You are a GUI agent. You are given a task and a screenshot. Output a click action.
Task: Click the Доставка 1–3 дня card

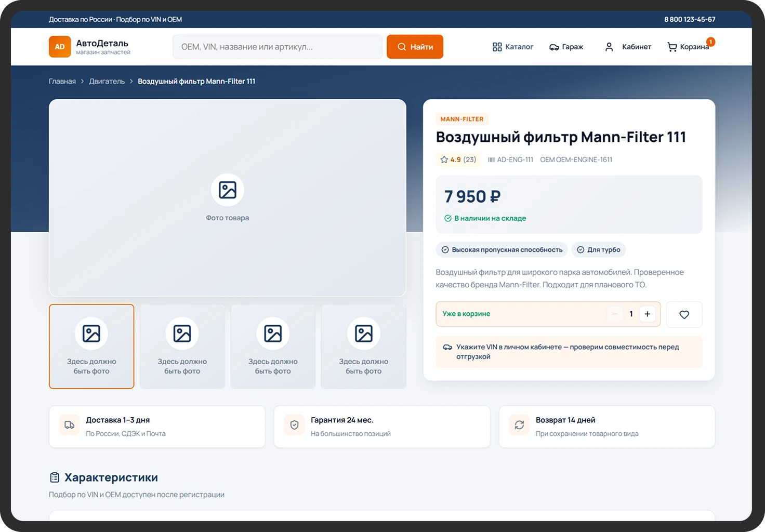[157, 427]
